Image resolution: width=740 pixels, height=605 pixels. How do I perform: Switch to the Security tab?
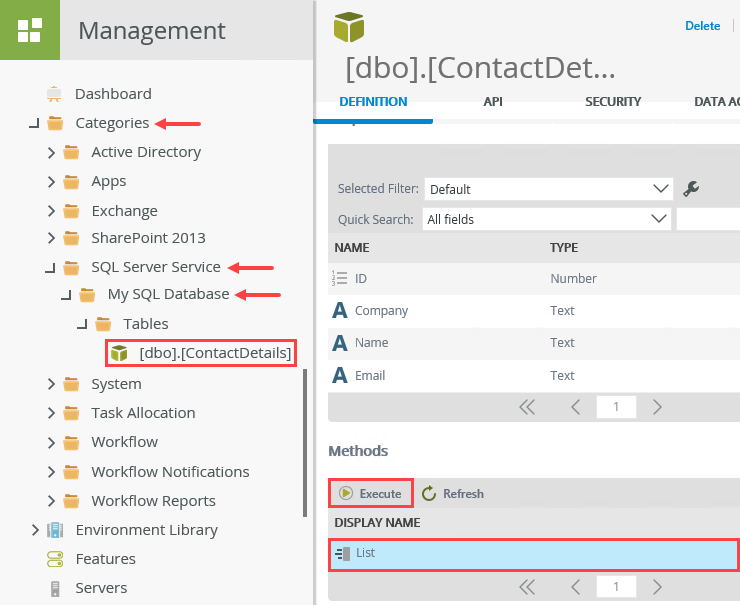[x=612, y=102]
